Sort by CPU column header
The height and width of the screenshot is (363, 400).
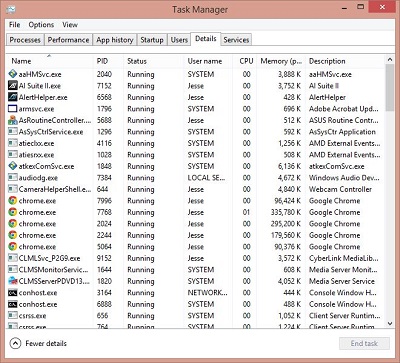pos(246,61)
